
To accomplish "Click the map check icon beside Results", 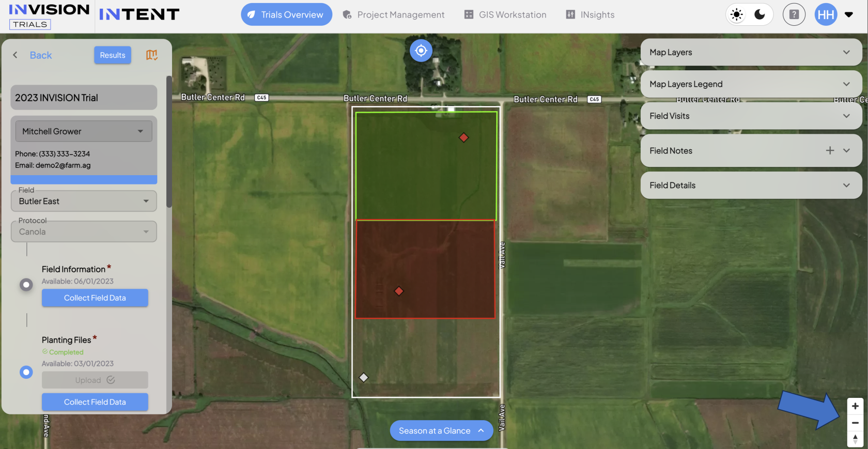I will click(151, 55).
